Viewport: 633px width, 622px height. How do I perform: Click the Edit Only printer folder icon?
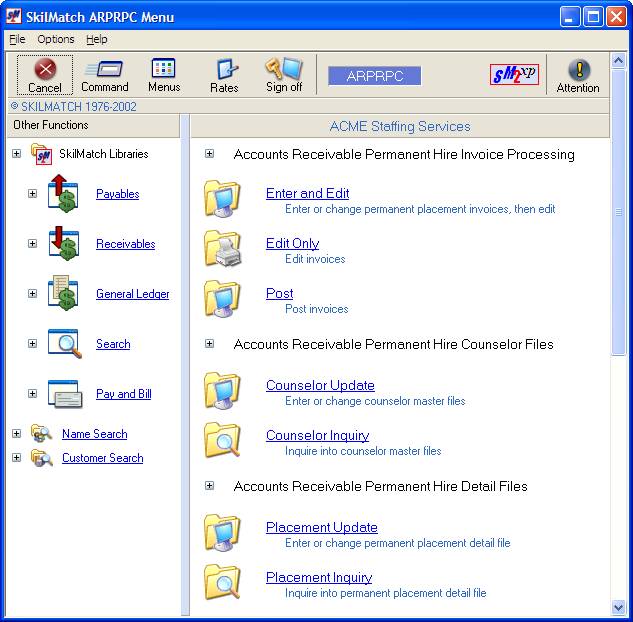[222, 249]
